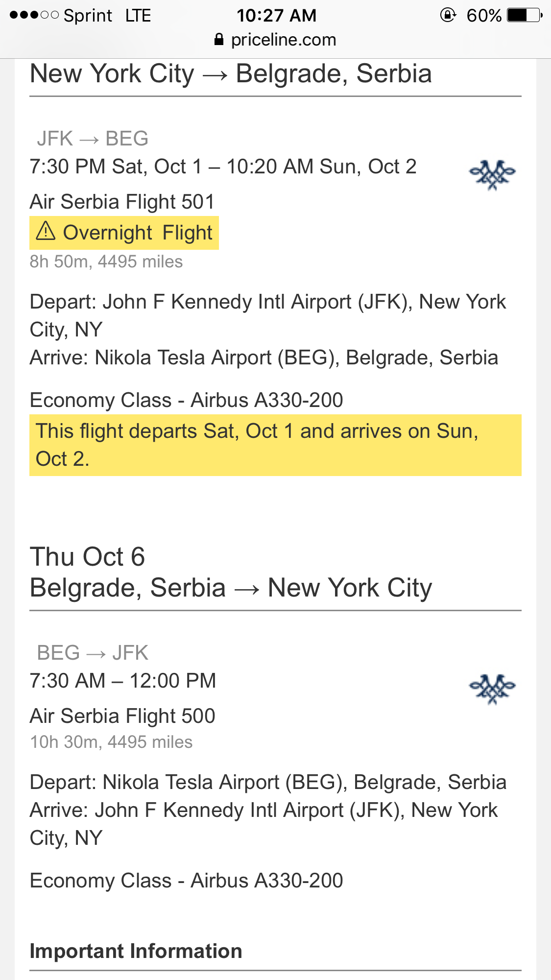
Task: Tap the BEG → JFK route label
Action: (x=93, y=653)
